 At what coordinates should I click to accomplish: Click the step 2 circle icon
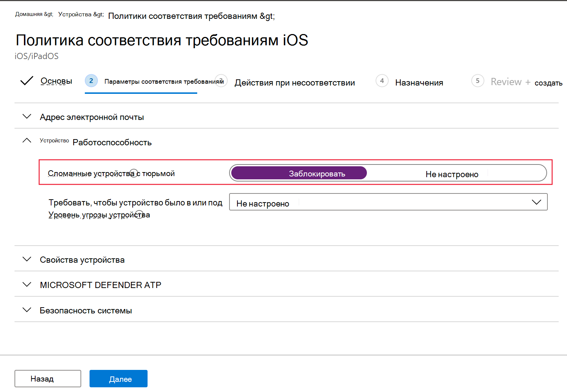[x=91, y=80]
